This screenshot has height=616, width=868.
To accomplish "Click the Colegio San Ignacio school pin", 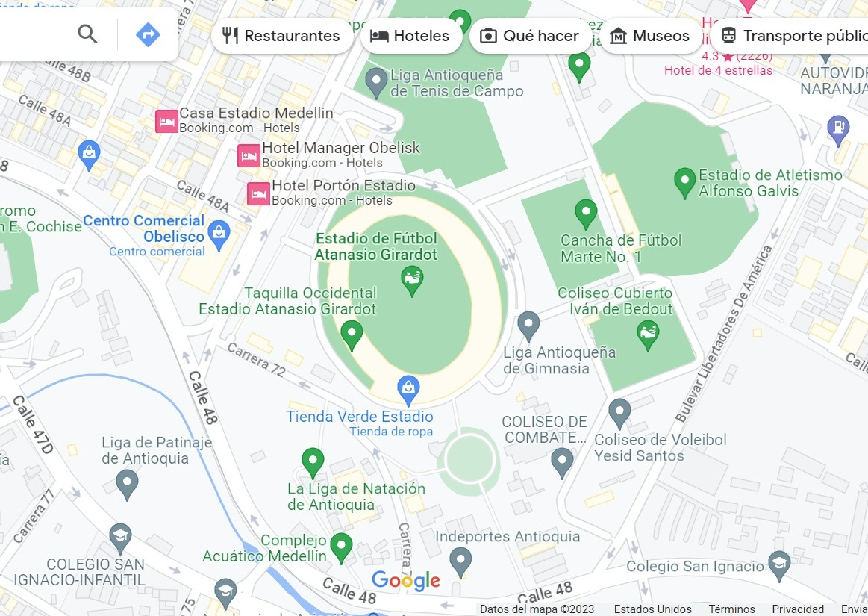I will [x=779, y=567].
